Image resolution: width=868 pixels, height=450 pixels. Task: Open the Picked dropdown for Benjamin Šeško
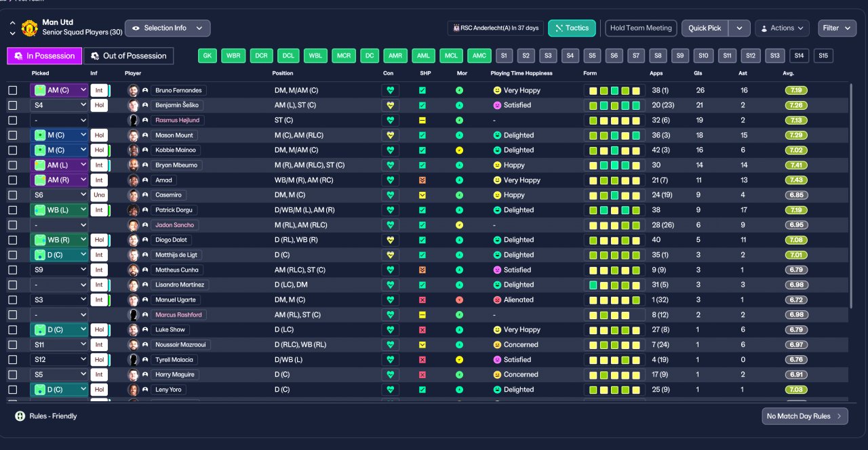pos(60,105)
